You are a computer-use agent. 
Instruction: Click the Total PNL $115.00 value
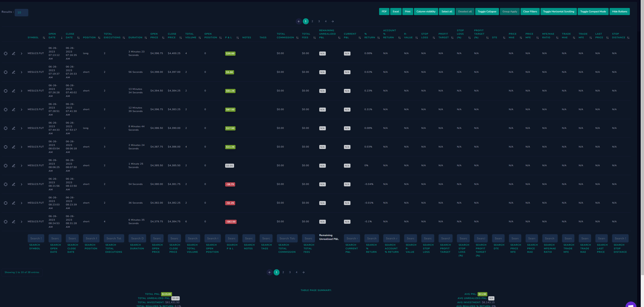tap(166, 294)
